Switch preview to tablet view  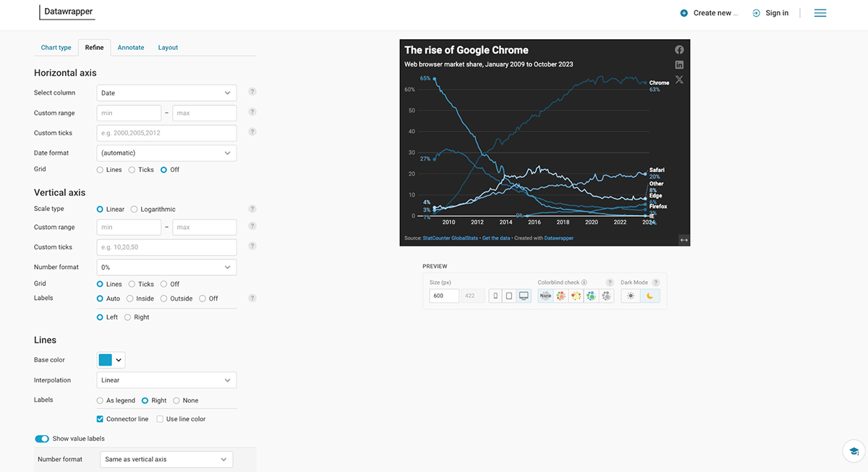coord(509,296)
